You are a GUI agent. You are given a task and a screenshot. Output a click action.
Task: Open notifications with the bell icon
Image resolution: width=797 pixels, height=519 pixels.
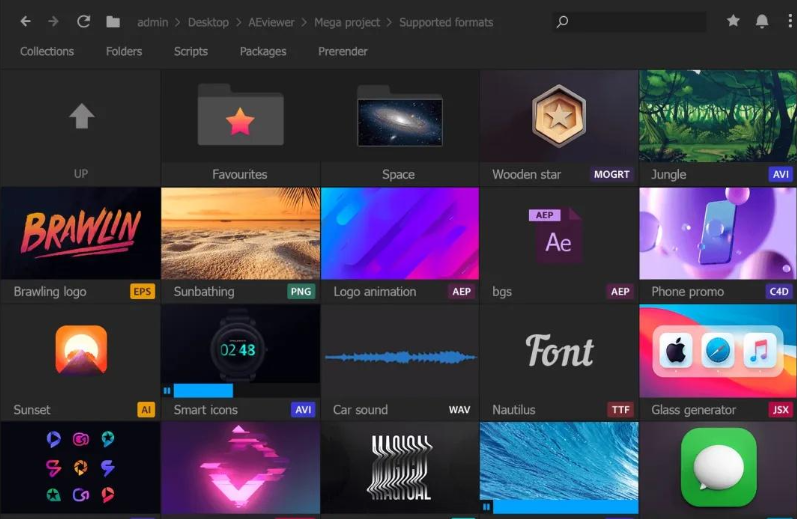click(x=762, y=21)
